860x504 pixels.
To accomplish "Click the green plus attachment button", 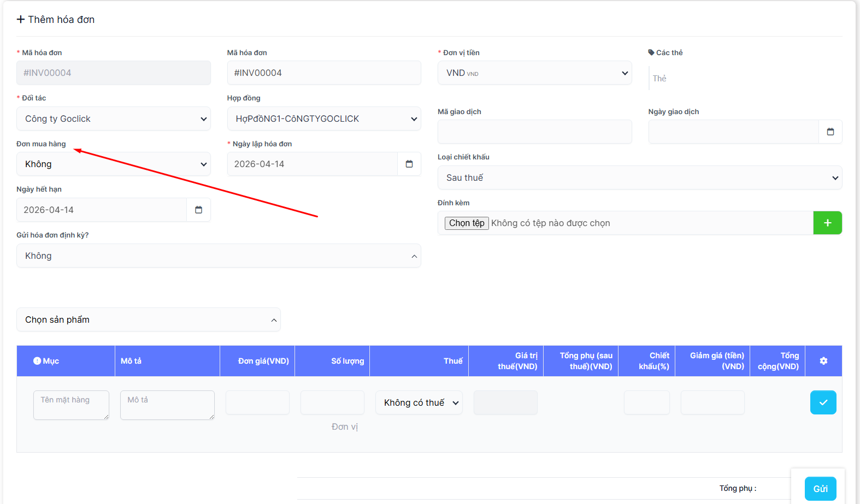I will (827, 223).
